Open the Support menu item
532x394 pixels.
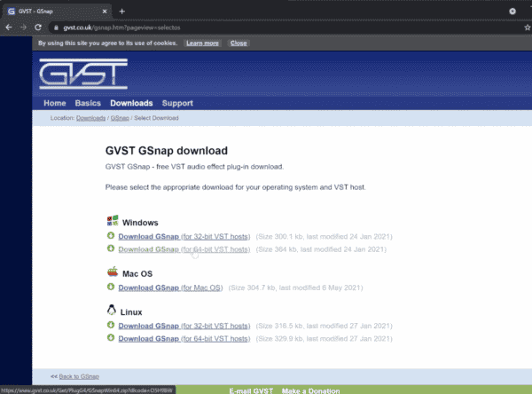tap(177, 103)
